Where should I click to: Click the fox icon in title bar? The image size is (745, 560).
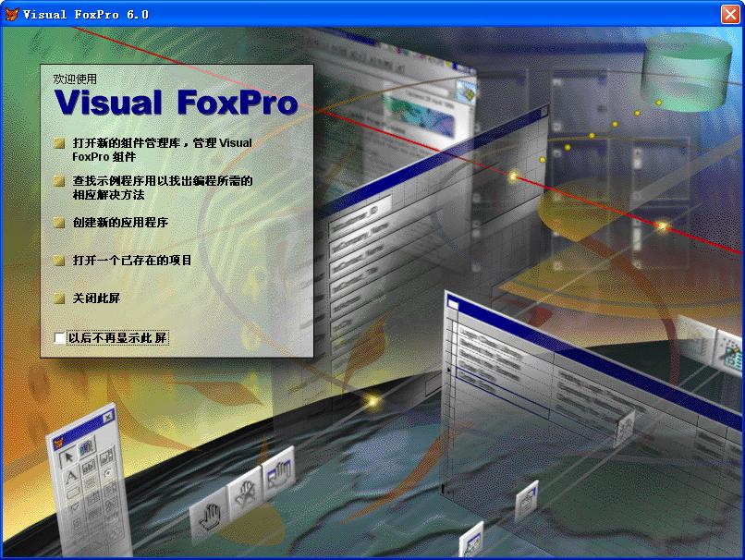[11, 14]
